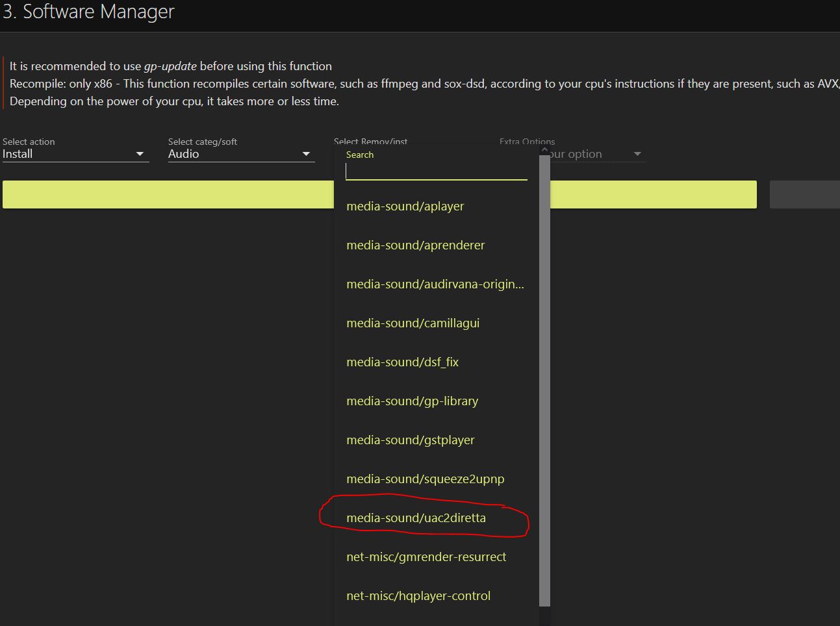Select the media-sound/audirvana-origin entry
The height and width of the screenshot is (626, 840).
tap(436, 284)
